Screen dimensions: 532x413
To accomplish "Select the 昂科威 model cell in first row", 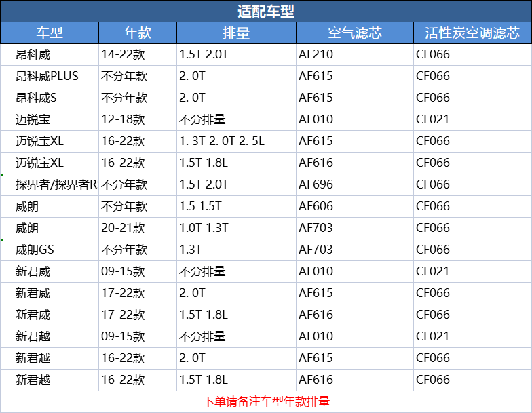I will (50, 54).
